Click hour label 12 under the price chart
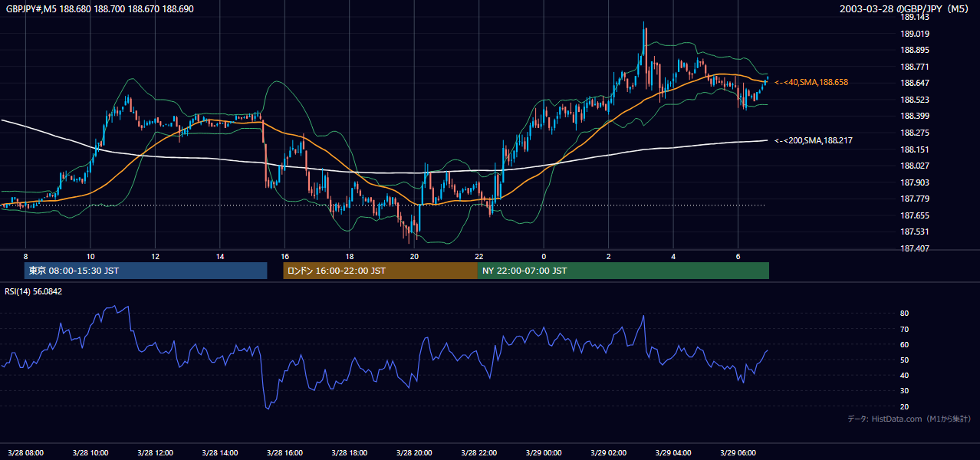 click(x=155, y=256)
